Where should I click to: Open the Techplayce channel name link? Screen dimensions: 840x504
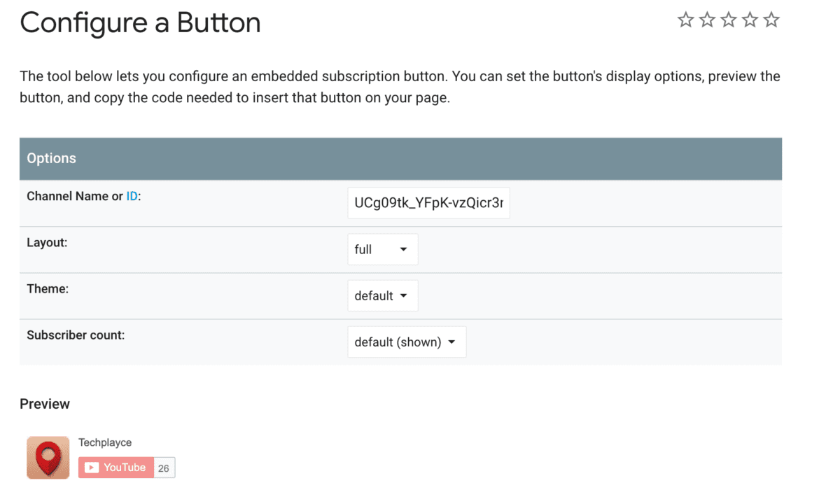click(x=105, y=442)
